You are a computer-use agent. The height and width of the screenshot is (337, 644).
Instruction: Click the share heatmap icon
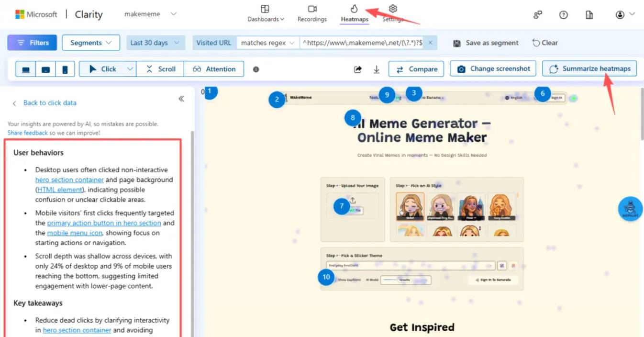[358, 69]
